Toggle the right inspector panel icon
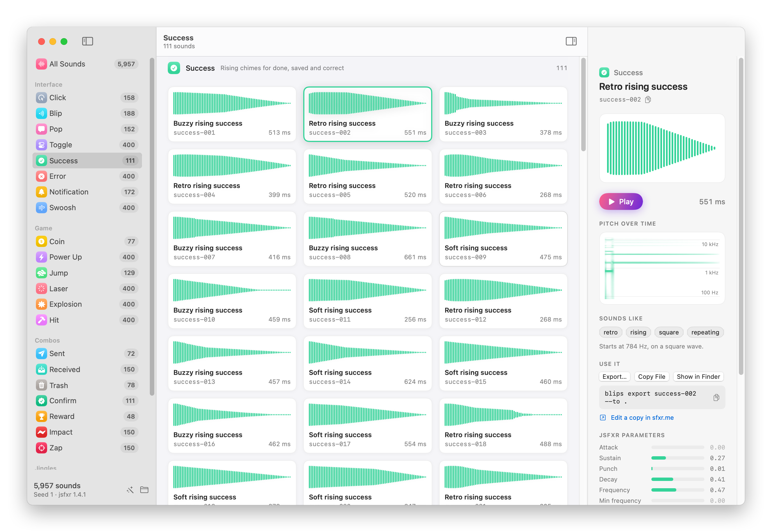 (x=571, y=41)
